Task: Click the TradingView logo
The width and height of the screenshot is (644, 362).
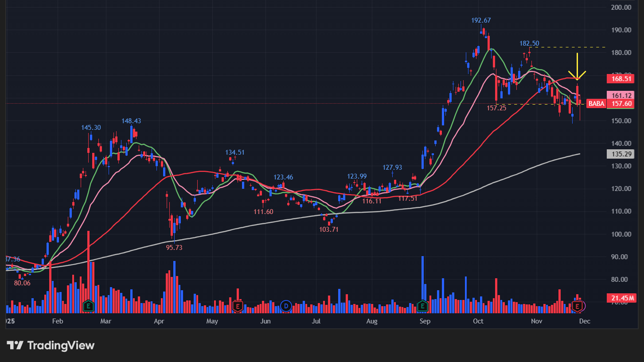Action: [51, 346]
